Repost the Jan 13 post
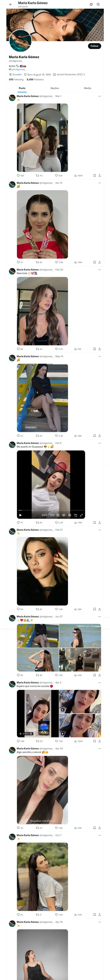Screen dimensions: 110x980 coord(37,262)
